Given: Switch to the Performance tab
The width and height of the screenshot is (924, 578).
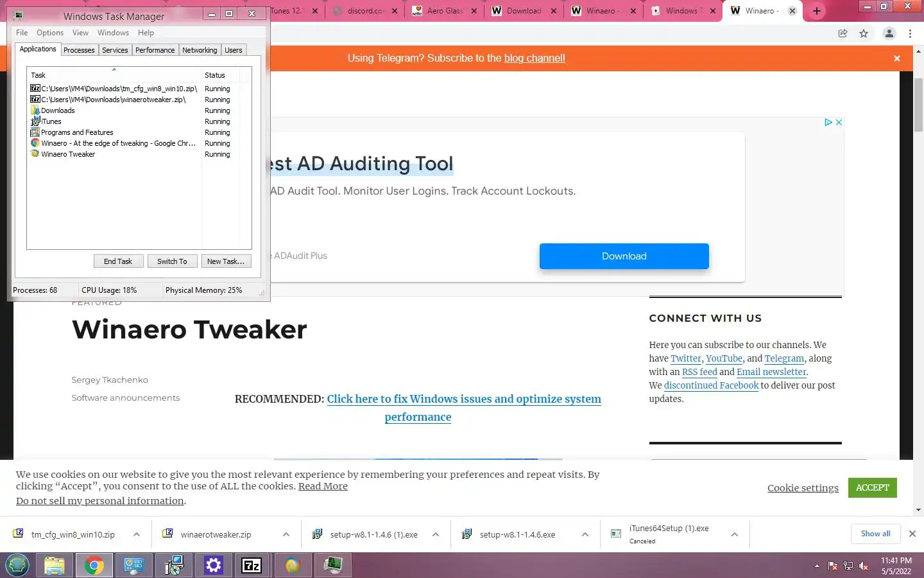Looking at the screenshot, I should 155,50.
